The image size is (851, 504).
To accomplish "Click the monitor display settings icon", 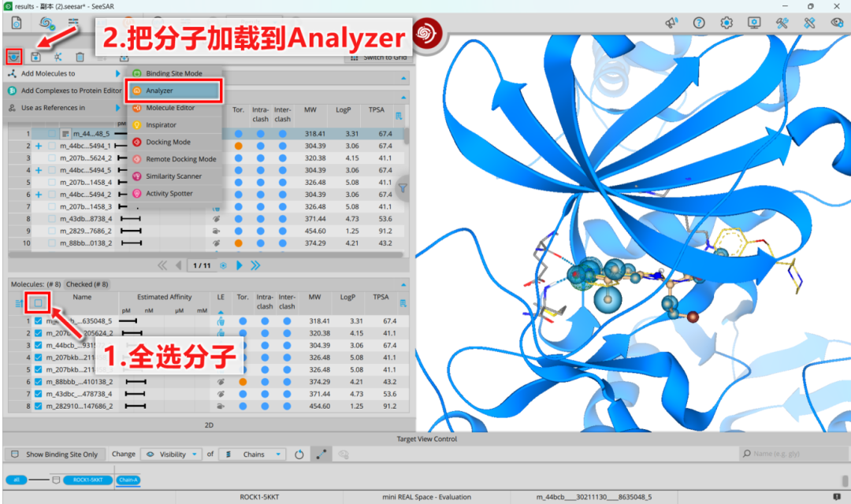I will click(754, 23).
